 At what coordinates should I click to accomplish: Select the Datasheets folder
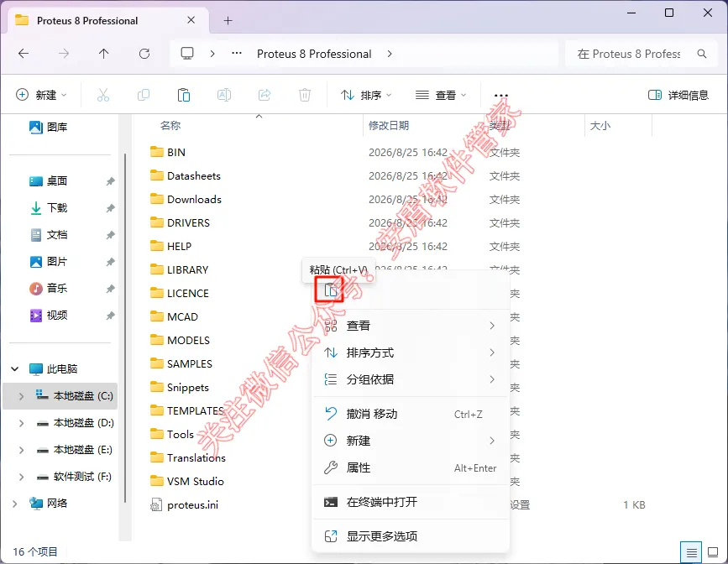point(186,176)
